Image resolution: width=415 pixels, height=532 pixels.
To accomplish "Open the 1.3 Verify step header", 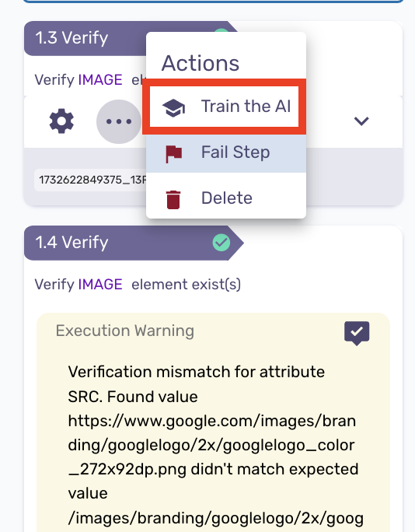I will tap(85, 38).
